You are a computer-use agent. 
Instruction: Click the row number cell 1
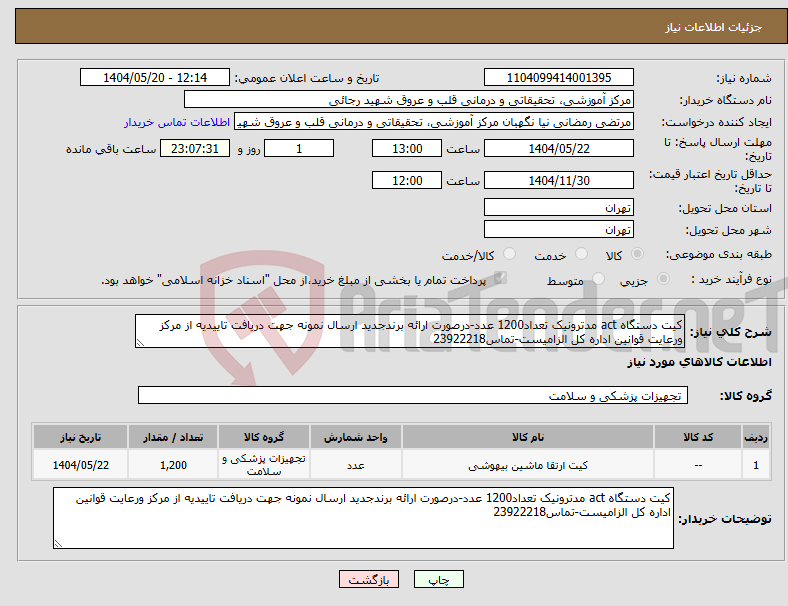[755, 465]
